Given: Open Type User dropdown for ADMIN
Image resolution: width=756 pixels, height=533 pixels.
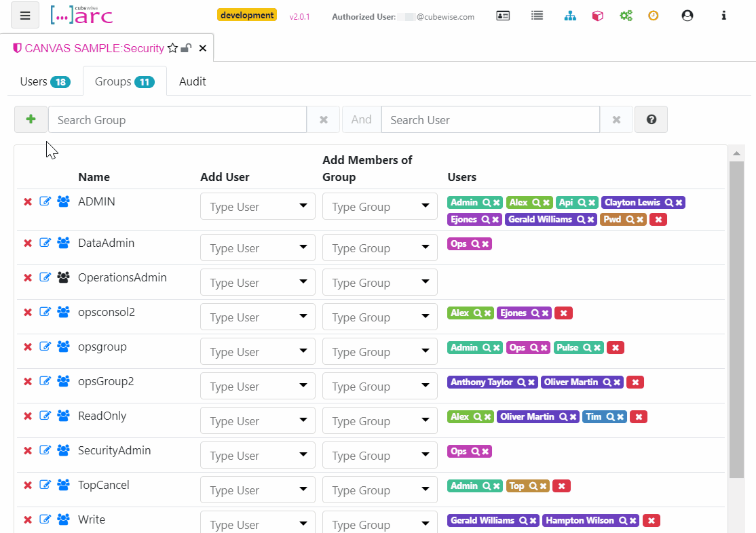Looking at the screenshot, I should click(258, 207).
